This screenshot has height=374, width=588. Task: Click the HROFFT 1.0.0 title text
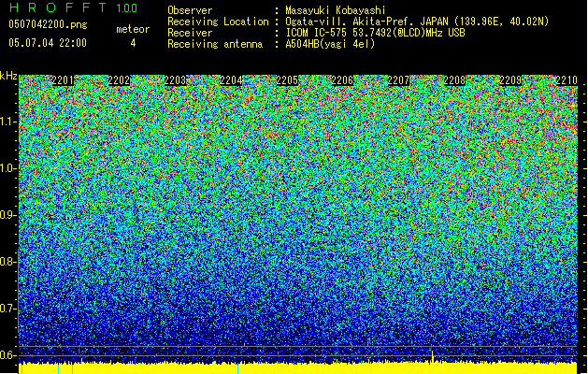[x=73, y=7]
